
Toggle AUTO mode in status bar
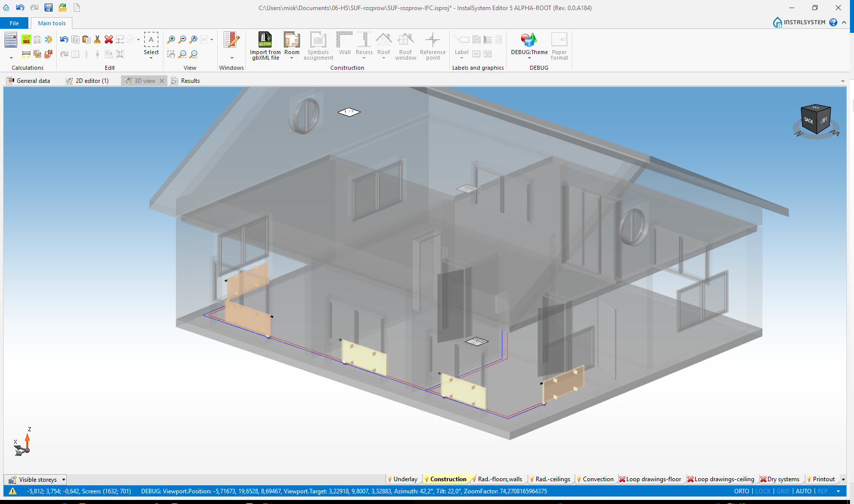(803, 491)
